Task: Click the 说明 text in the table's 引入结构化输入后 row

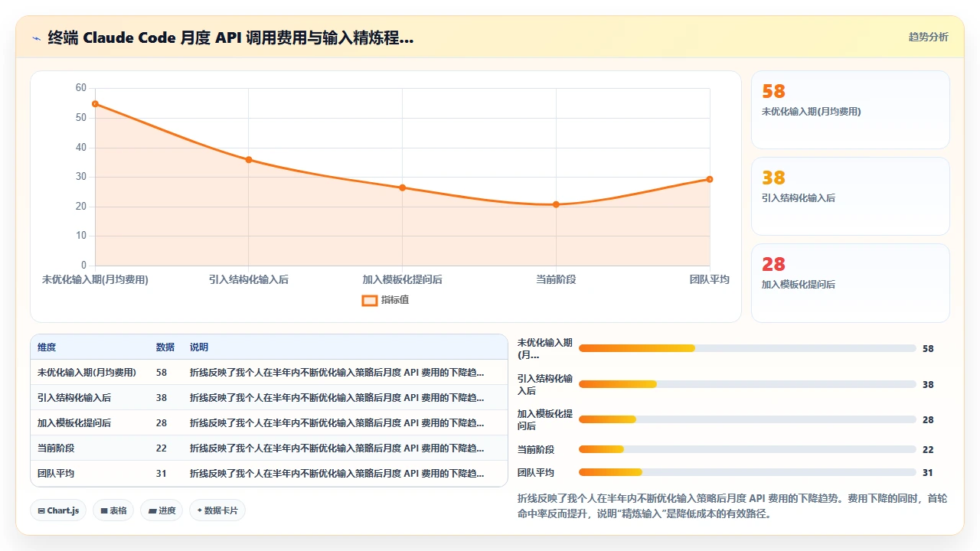Action: pyautogui.click(x=337, y=398)
